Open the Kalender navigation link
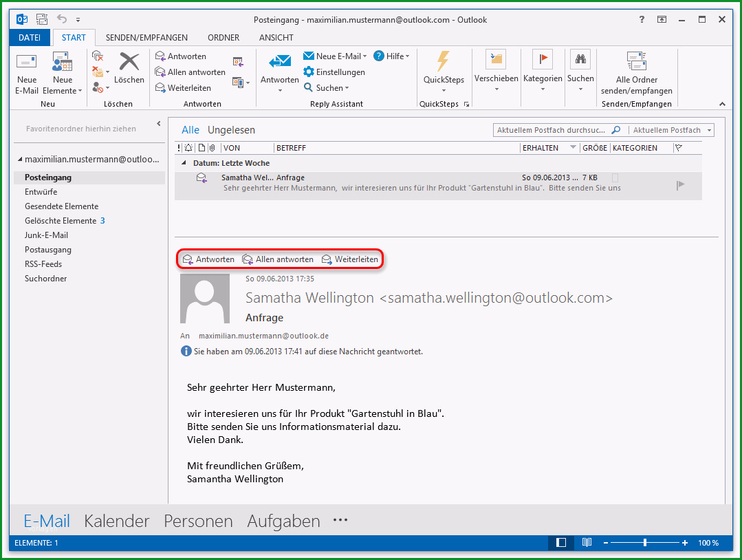The height and width of the screenshot is (560, 742). coord(116,521)
